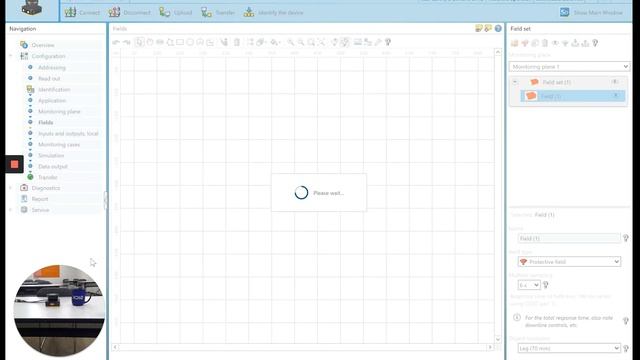The width and height of the screenshot is (640, 360).
Task: Click the editor horizontal scrollbar left arrow
Action: 115,347
